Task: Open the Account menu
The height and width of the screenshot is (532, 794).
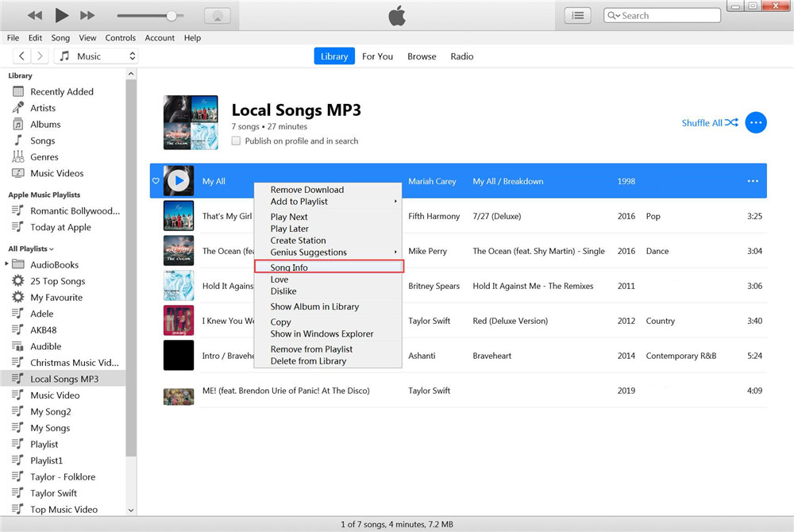Action: (x=160, y=38)
